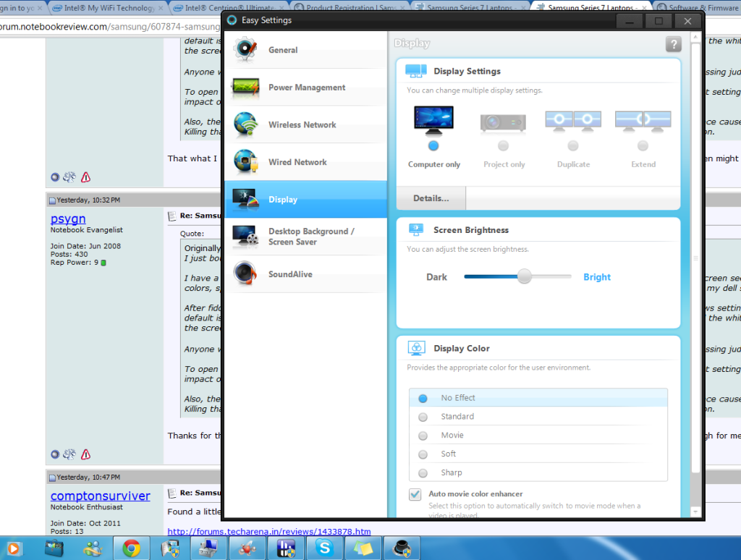
Task: Open help with the question mark icon
Action: (674, 44)
